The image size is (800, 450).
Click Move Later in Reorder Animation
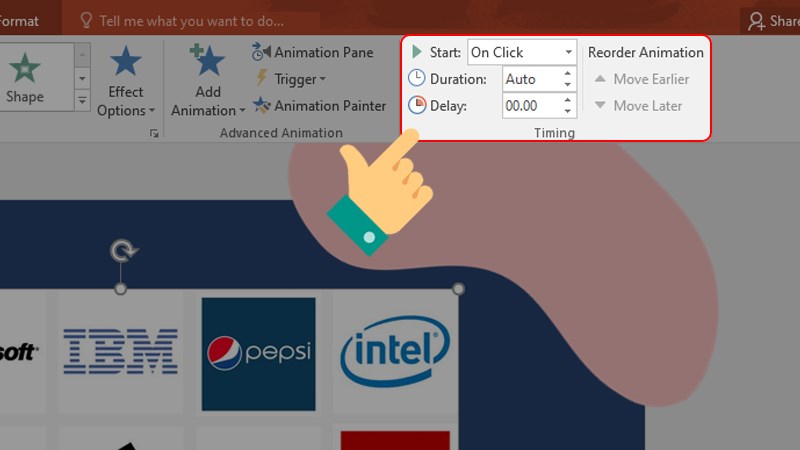pos(638,106)
